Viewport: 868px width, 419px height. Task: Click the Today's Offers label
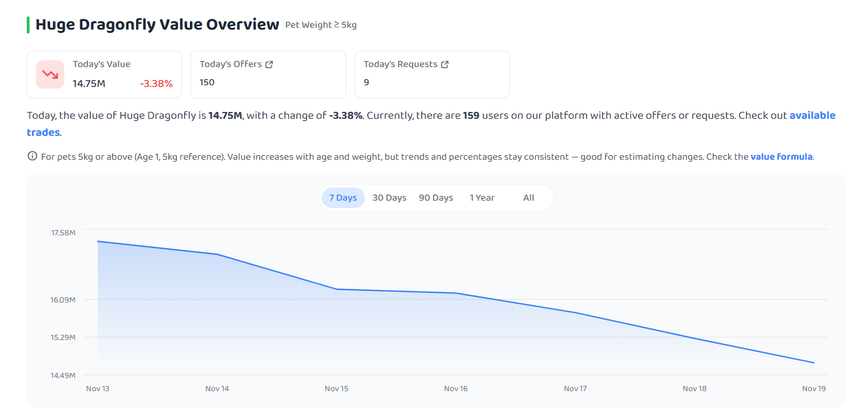tap(231, 64)
